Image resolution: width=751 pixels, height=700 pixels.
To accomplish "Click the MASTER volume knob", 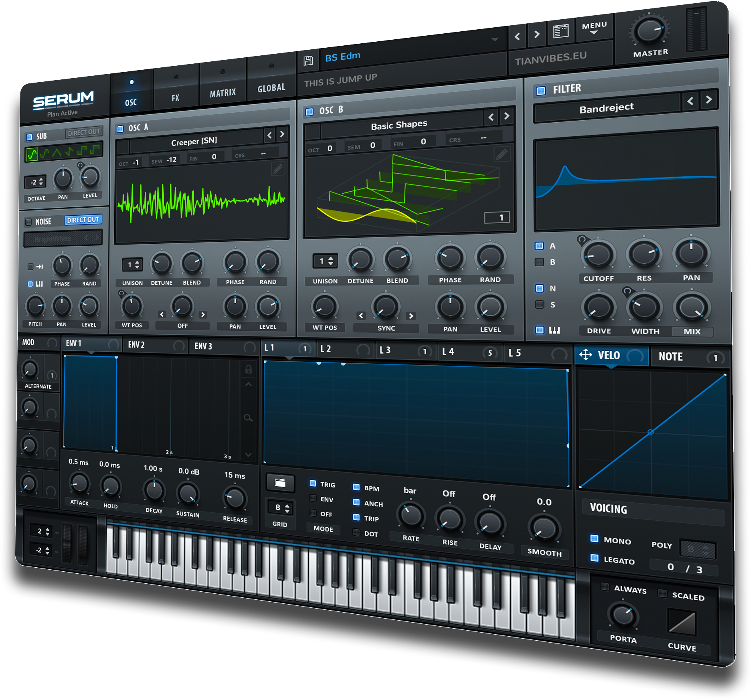I will pyautogui.click(x=649, y=31).
